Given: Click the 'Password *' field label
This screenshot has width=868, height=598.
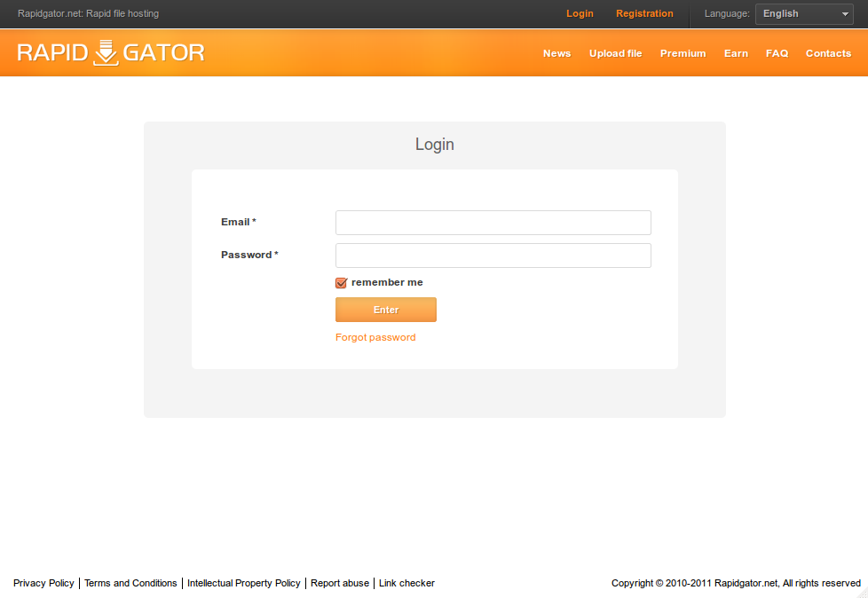Looking at the screenshot, I should tap(249, 255).
